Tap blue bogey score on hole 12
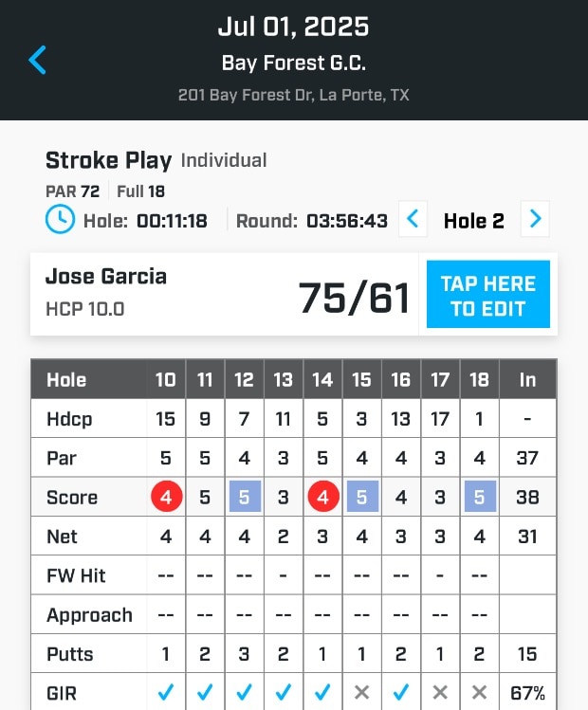 point(244,497)
